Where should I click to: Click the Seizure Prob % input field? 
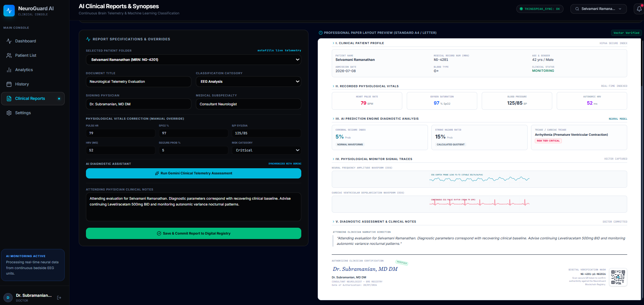193,150
